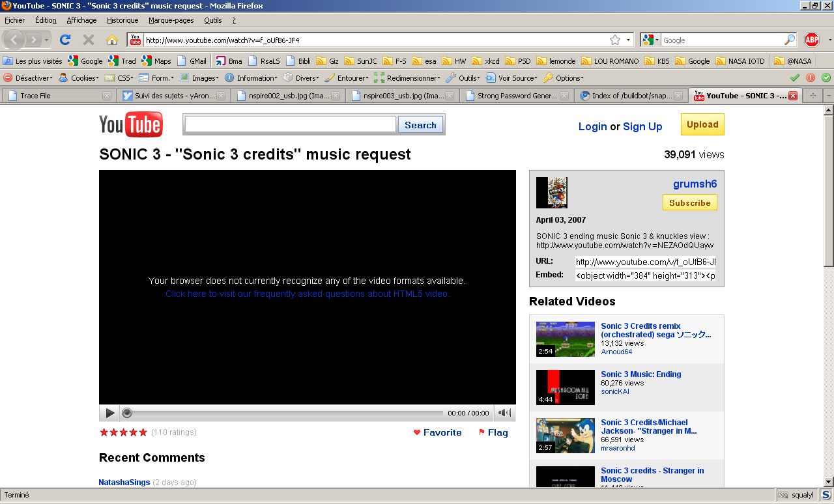Close the YouTube - SONIC 3 tab
This screenshot has width=834, height=504.
pyautogui.click(x=793, y=96)
